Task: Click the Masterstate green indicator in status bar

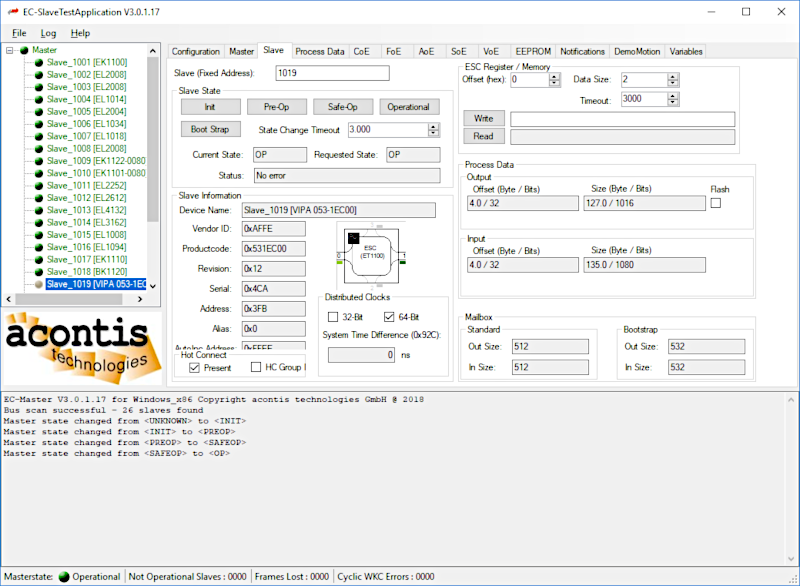Action: (63, 576)
